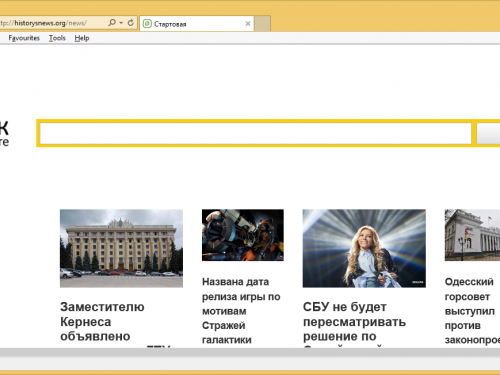Open the Odessa city hall thumbnail
The height and width of the screenshot is (375, 500).
pos(472,235)
